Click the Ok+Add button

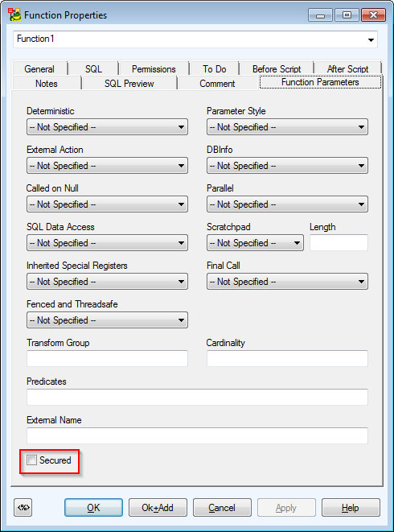[158, 508]
